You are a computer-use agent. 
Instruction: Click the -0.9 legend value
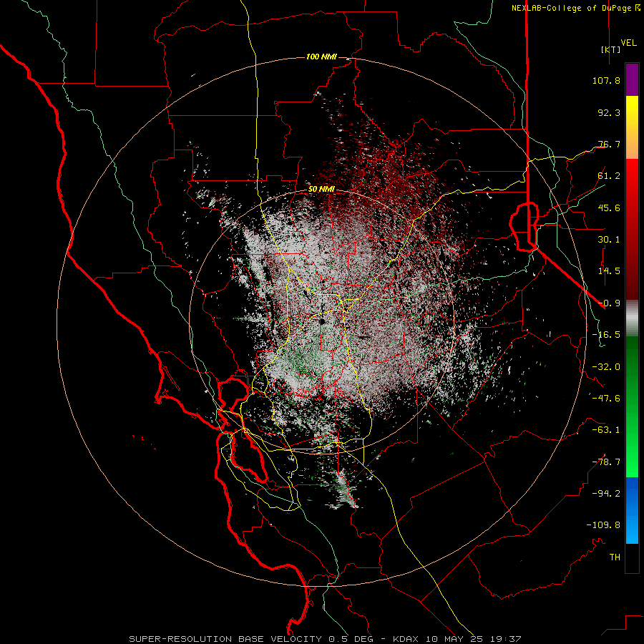pos(609,303)
